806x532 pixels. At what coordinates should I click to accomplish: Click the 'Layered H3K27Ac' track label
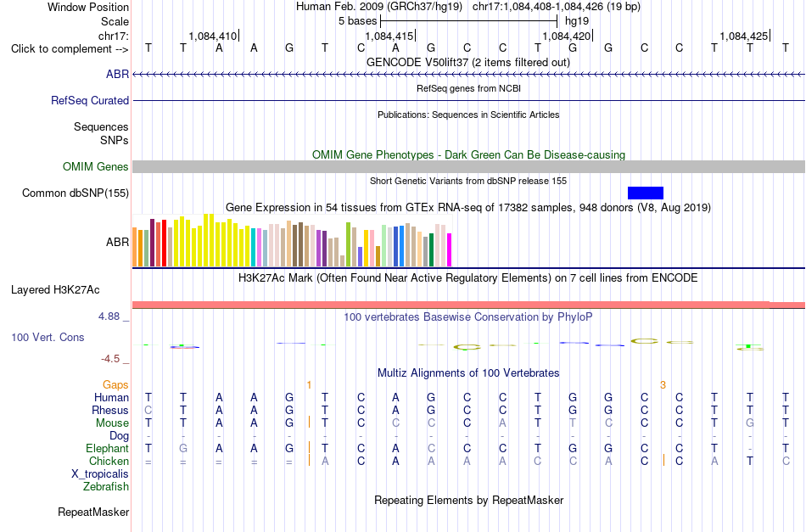click(55, 290)
